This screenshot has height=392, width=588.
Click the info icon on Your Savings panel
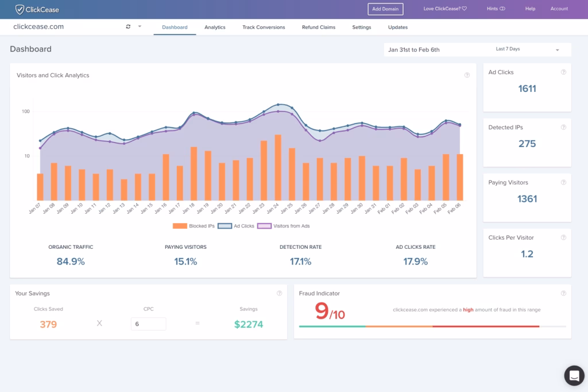click(x=279, y=293)
